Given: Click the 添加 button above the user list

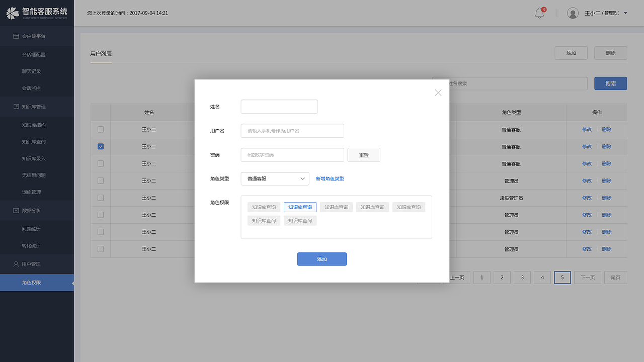Looking at the screenshot, I should pyautogui.click(x=571, y=53).
